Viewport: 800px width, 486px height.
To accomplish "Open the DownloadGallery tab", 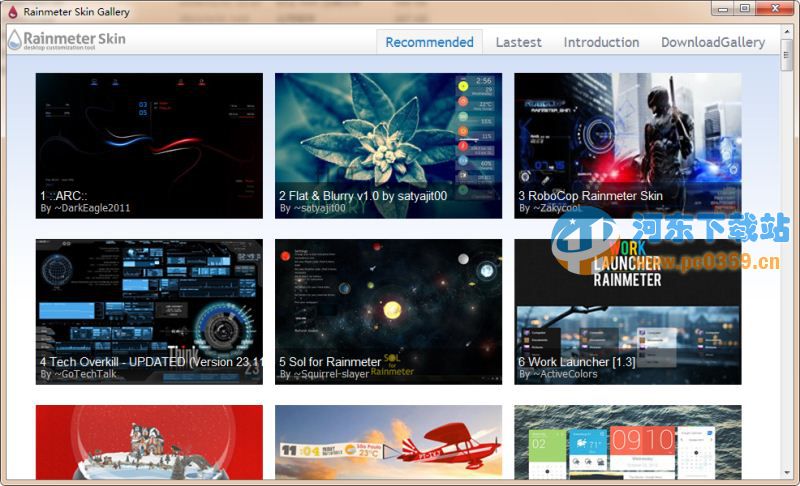I will (713, 42).
